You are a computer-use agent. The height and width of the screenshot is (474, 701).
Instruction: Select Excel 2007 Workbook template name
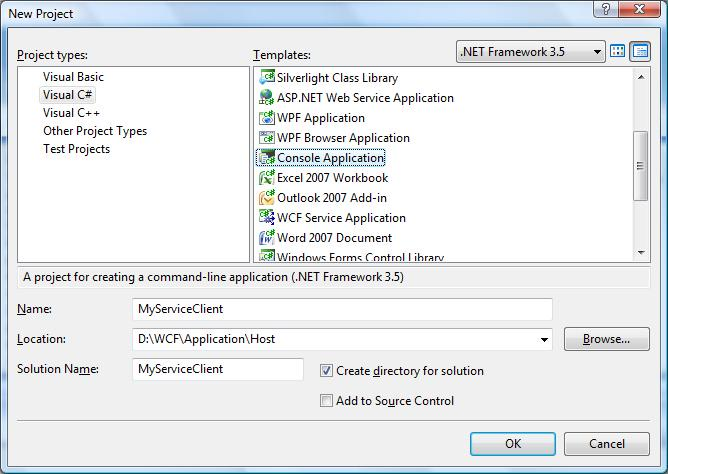tap(333, 178)
